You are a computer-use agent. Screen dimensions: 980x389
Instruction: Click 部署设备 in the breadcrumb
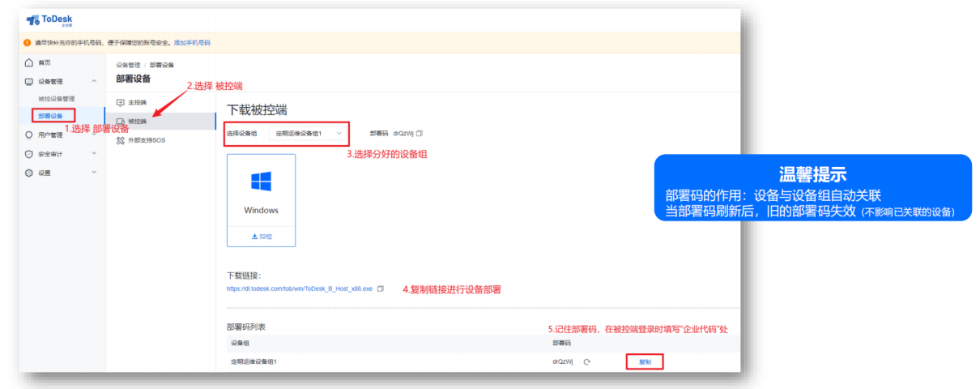point(162,65)
